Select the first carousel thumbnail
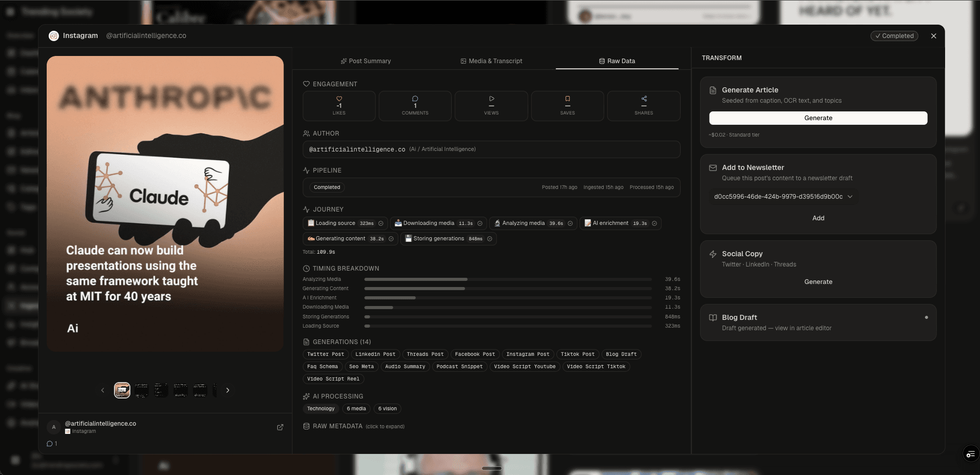Viewport: 980px width, 475px height. (x=122, y=390)
